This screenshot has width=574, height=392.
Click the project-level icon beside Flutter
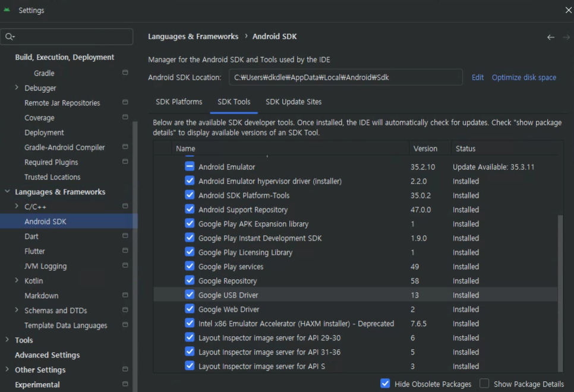(x=125, y=251)
